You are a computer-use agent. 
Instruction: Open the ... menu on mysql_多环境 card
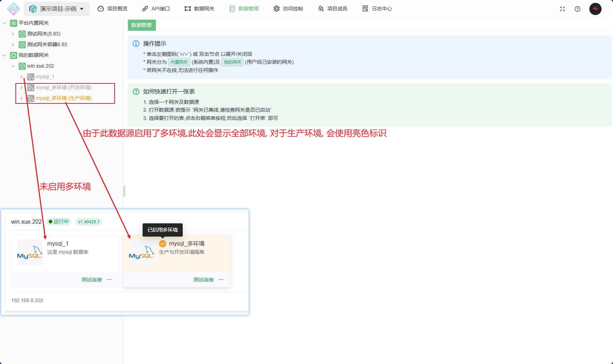tap(221, 280)
